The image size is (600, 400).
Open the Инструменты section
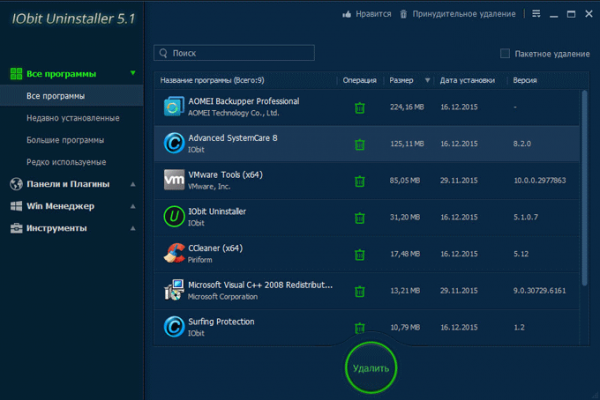tap(57, 228)
